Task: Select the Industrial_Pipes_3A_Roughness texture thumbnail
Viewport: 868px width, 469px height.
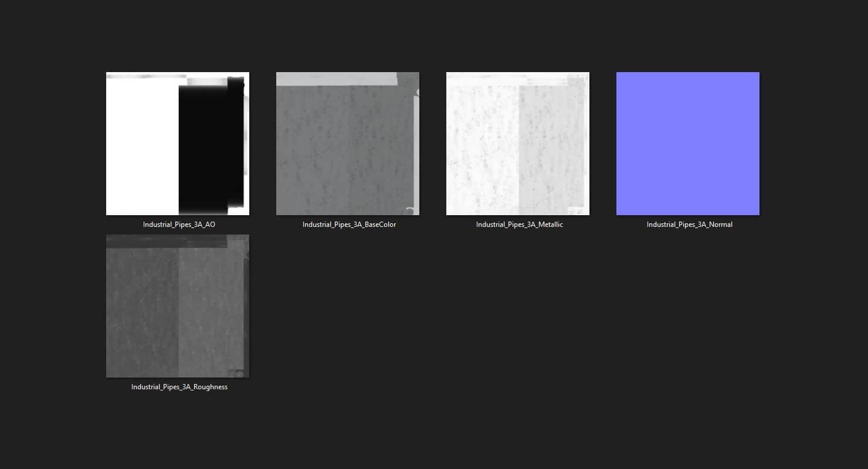Action: [177, 306]
